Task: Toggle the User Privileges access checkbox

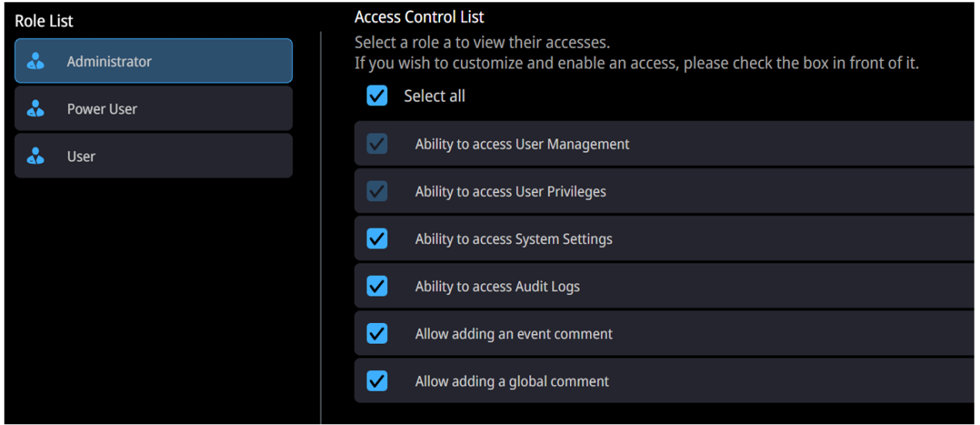Action: (x=377, y=192)
